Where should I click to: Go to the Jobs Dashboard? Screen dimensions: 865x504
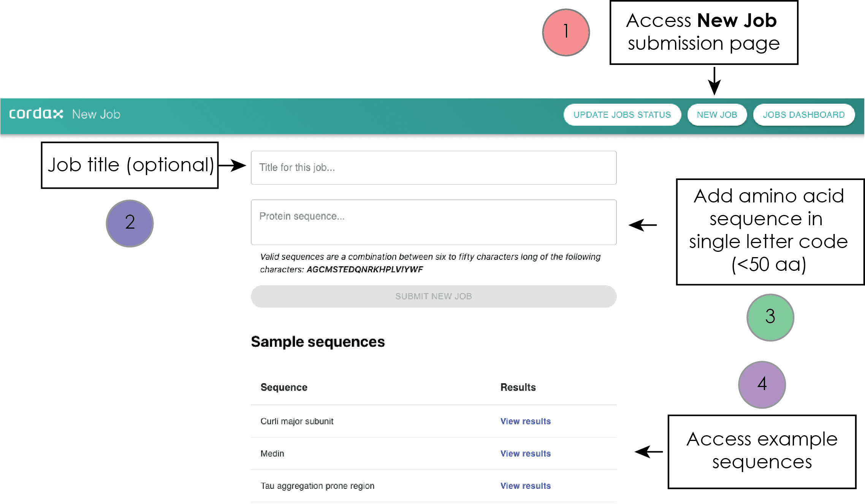pyautogui.click(x=804, y=115)
